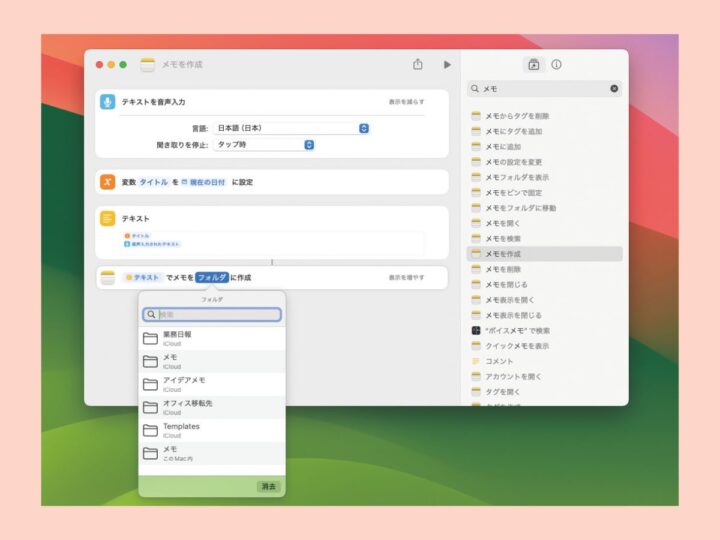Choose the メモをピンで固定 action

pos(545,192)
